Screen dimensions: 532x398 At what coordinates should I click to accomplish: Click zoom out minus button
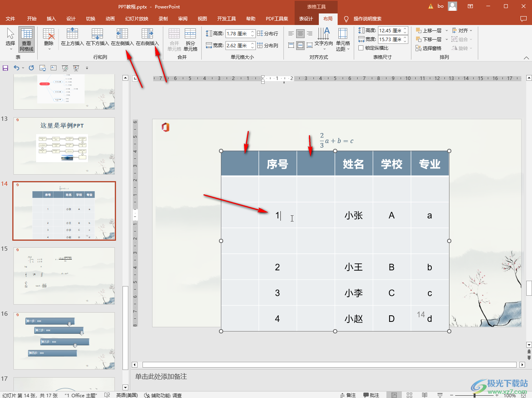tap(452, 395)
